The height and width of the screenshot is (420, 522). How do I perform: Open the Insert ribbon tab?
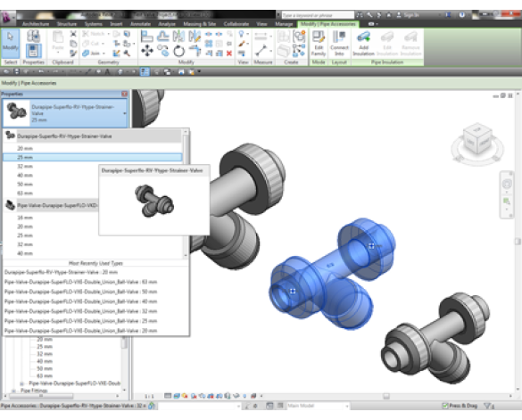(116, 24)
